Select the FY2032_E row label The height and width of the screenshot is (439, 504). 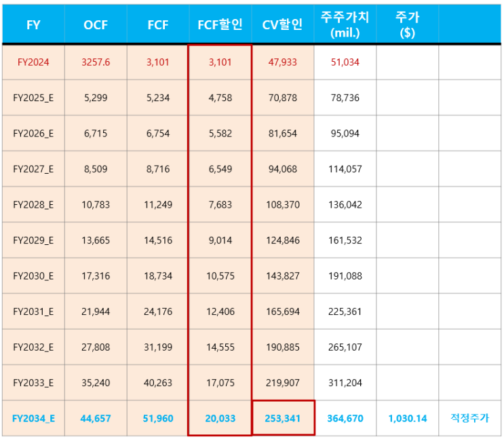tap(33, 347)
